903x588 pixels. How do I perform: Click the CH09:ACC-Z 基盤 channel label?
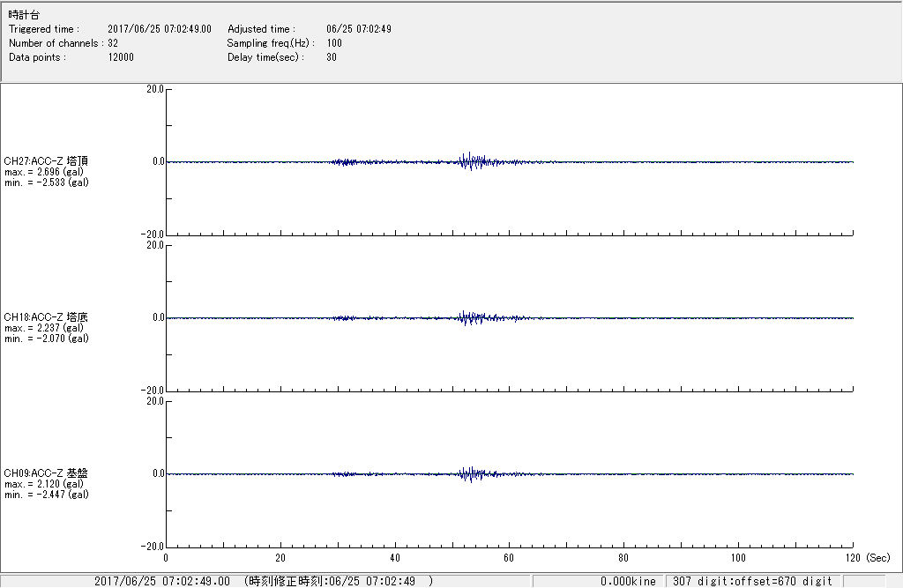46,473
